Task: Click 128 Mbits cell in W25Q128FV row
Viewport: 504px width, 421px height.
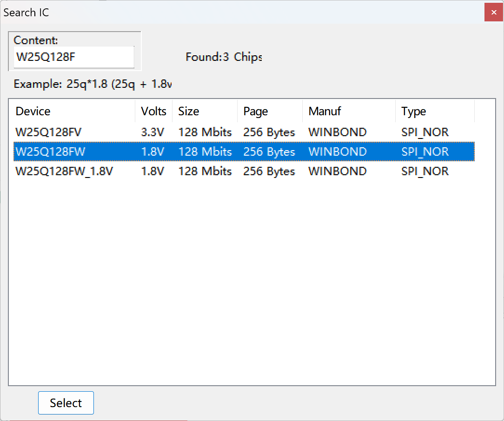Action: (205, 132)
